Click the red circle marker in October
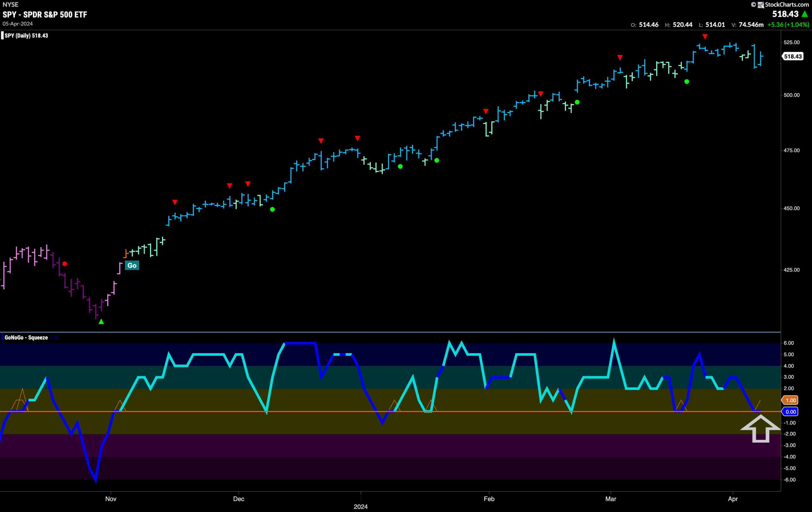The width and height of the screenshot is (812, 512). (x=65, y=264)
